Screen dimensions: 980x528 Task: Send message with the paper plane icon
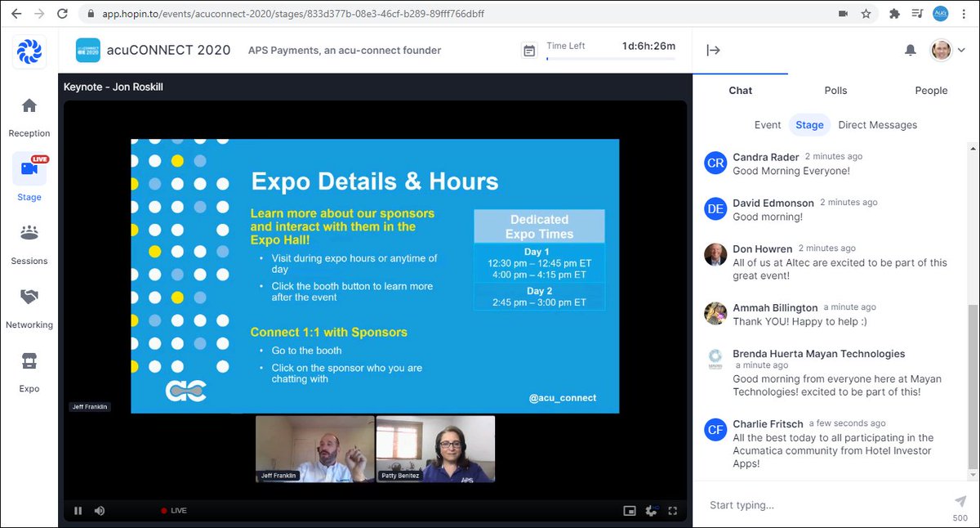tap(960, 501)
